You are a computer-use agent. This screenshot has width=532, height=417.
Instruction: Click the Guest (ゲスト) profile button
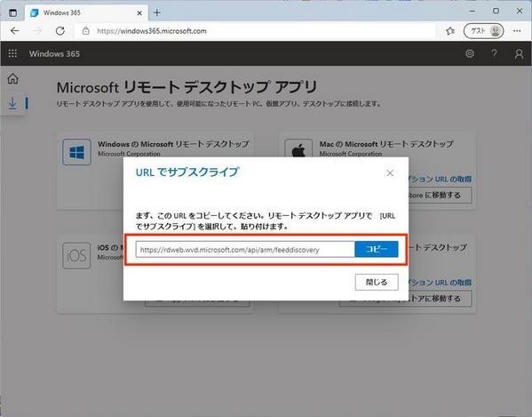(x=483, y=31)
